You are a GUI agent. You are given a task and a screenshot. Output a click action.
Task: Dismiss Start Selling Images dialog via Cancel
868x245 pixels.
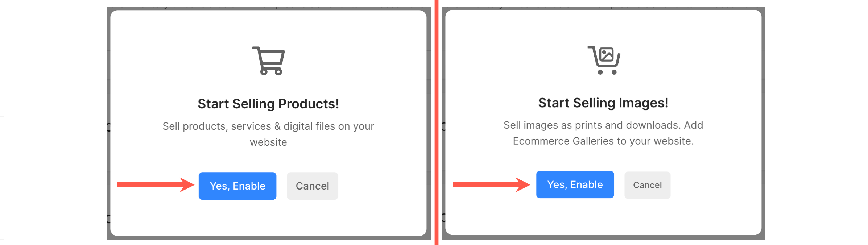(x=648, y=185)
